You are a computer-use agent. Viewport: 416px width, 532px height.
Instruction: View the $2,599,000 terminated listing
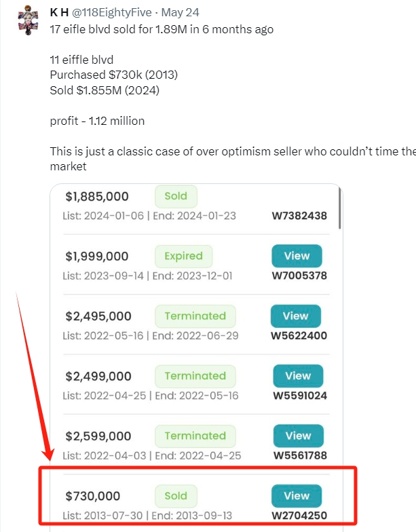[x=299, y=436]
